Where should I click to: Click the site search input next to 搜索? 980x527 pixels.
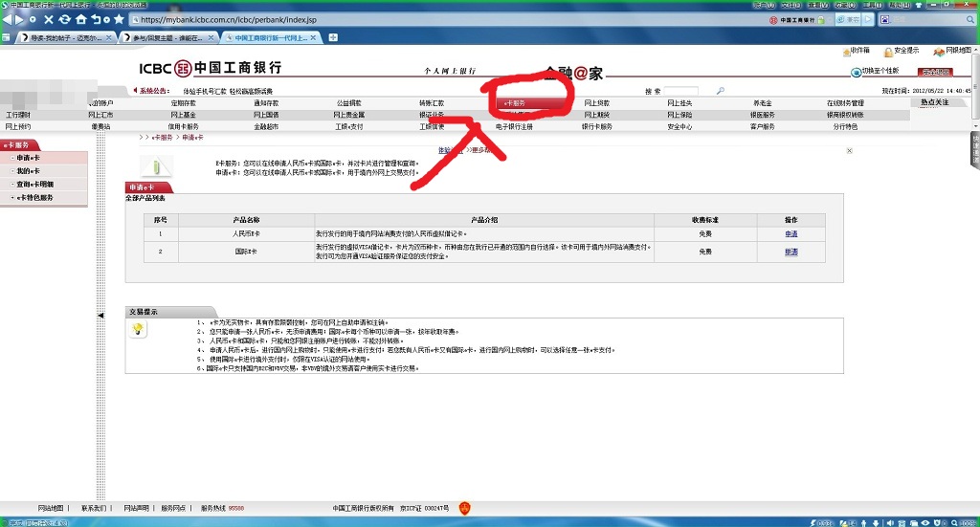(681, 91)
